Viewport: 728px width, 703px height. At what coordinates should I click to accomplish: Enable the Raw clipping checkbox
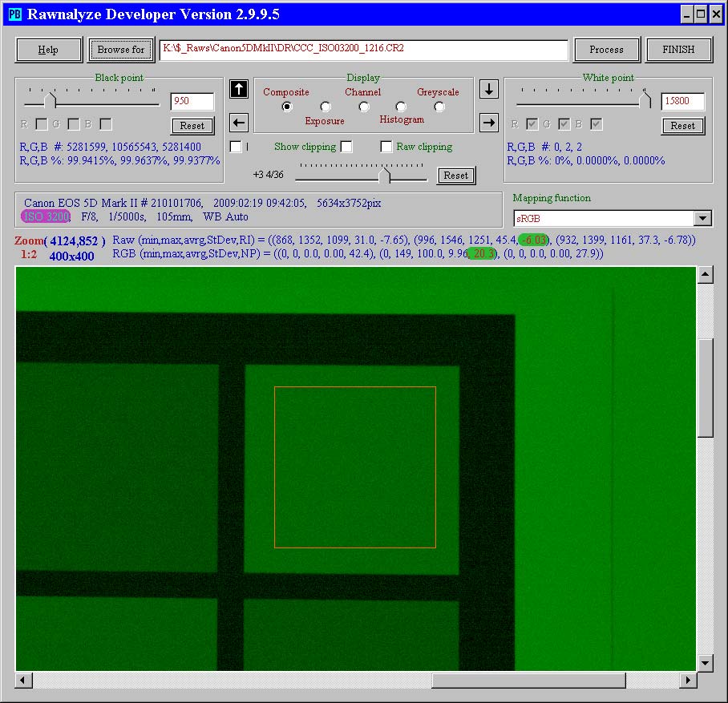(386, 147)
